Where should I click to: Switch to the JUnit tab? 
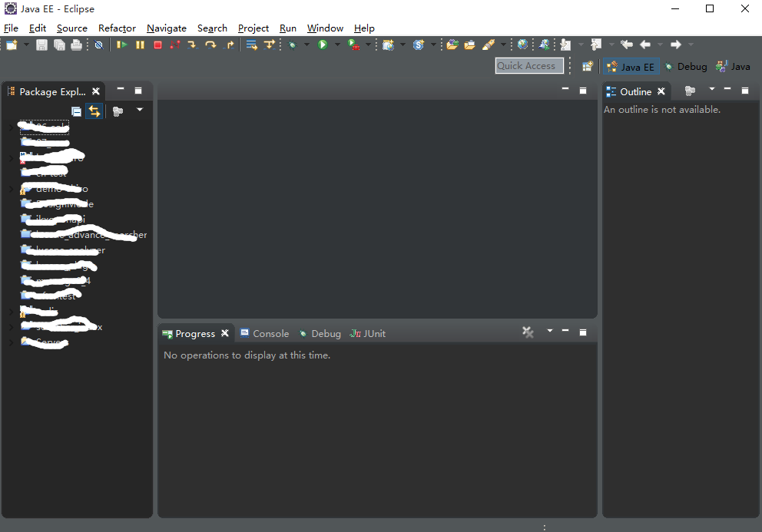pos(368,334)
